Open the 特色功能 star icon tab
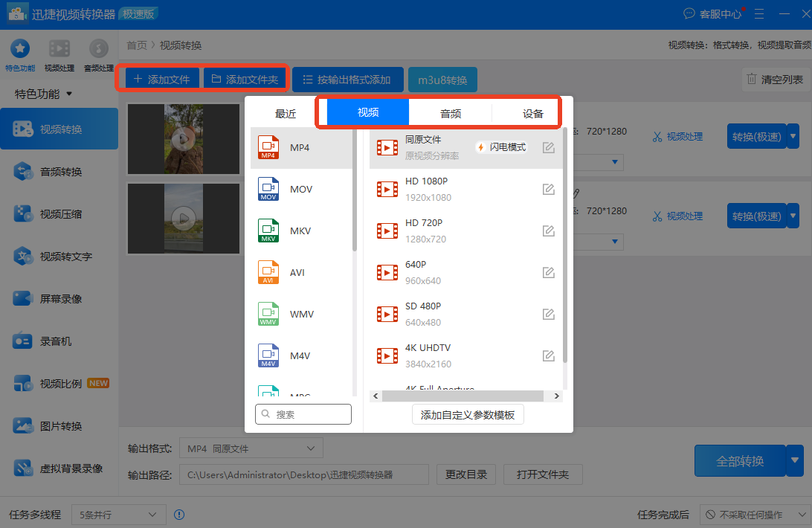The image size is (812, 528). click(x=20, y=54)
